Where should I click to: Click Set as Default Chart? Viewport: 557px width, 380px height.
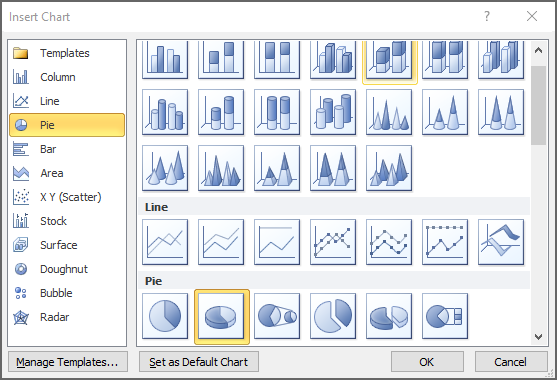(199, 362)
